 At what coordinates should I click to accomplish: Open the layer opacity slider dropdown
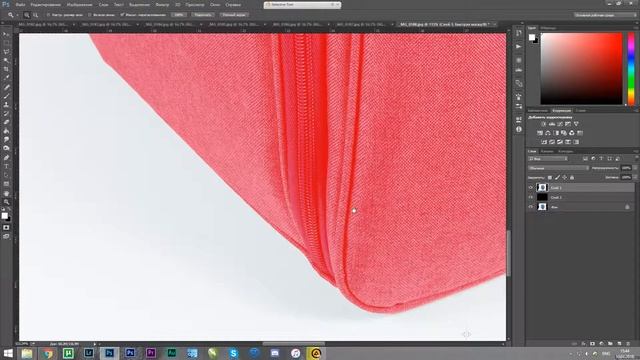(635, 168)
